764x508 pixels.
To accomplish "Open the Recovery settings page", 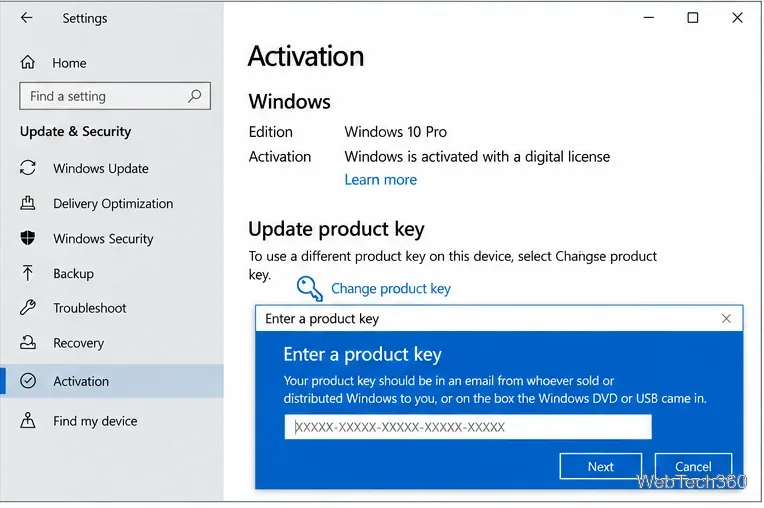I will 78,343.
